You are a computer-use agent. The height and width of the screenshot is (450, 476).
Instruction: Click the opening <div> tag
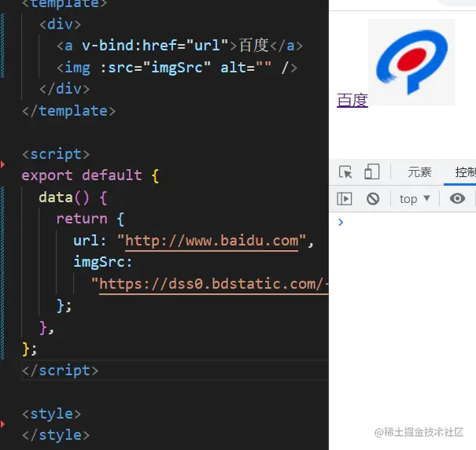(x=60, y=24)
